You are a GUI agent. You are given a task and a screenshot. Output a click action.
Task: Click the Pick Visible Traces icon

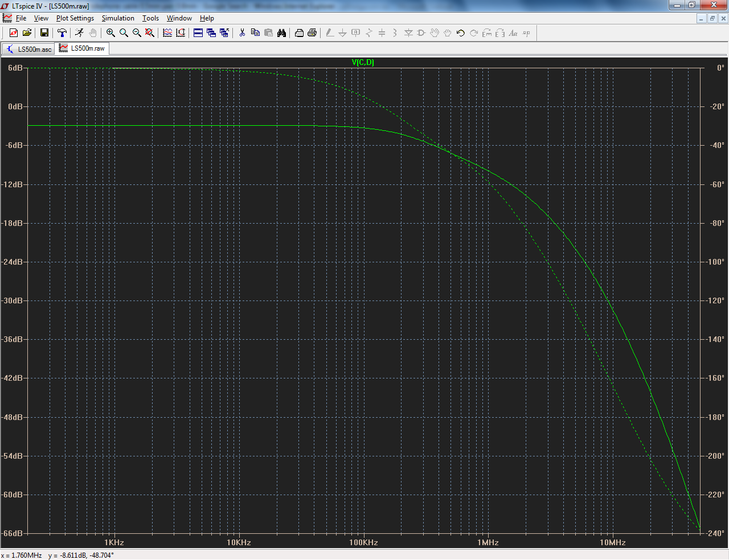pyautogui.click(x=167, y=33)
